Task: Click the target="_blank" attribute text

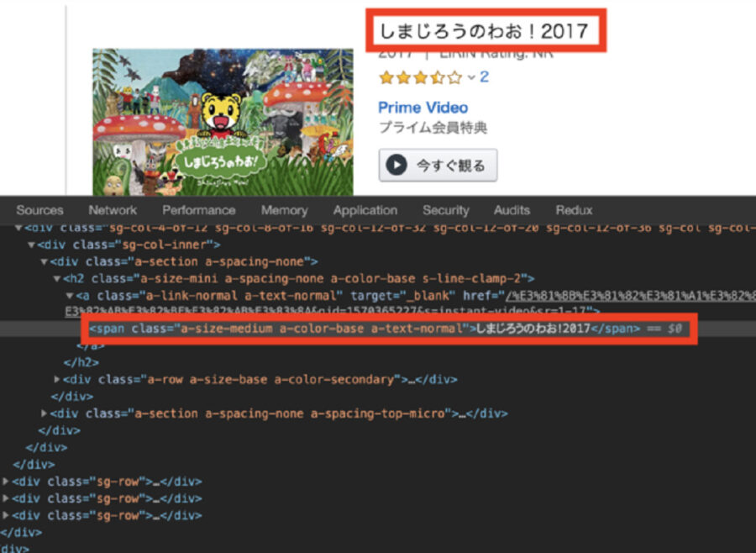Action: 402,296
